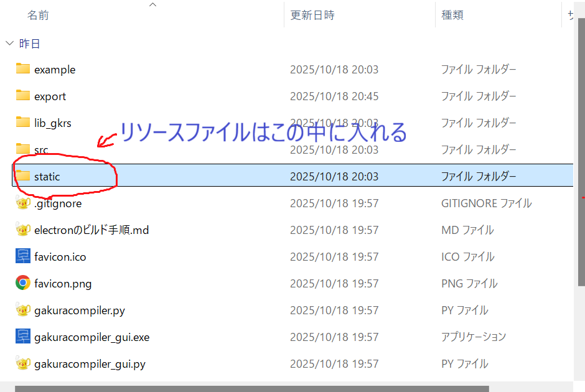This screenshot has width=585, height=392.
Task: Collapse the 昨日 group
Action: point(9,43)
